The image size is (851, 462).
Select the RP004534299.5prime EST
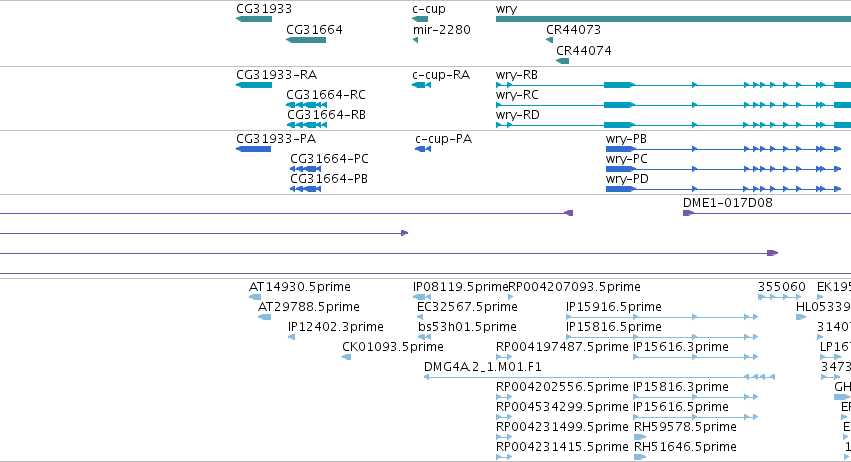coord(504,417)
